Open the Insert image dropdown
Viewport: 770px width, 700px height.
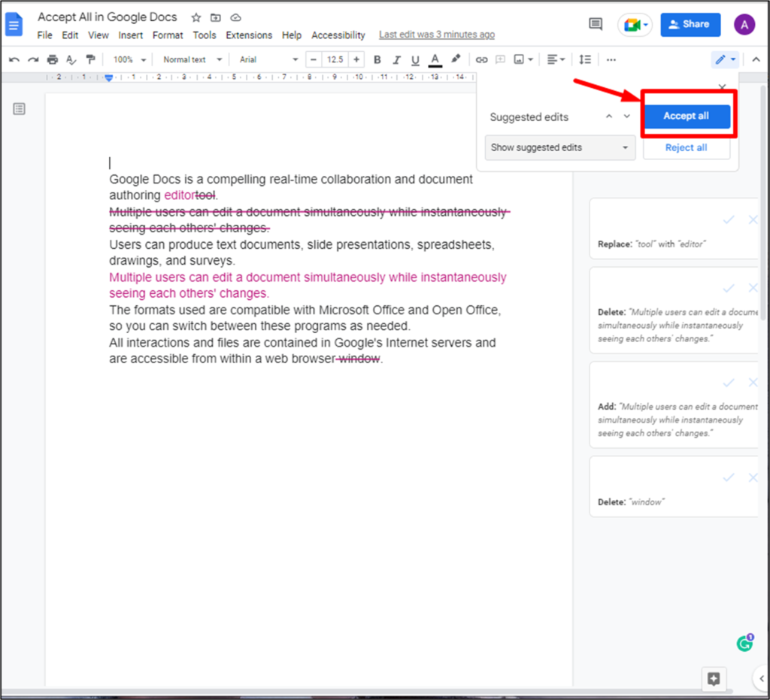coord(523,60)
